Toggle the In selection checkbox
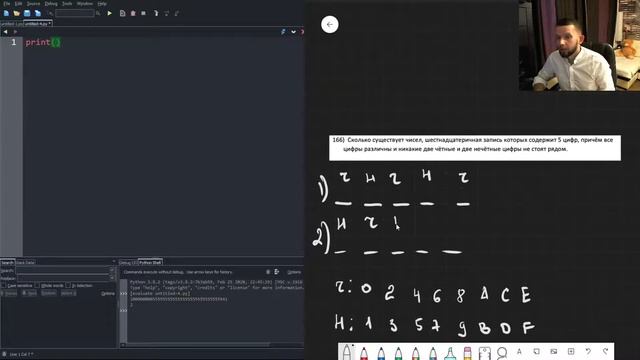This screenshot has width=640, height=360. click(x=68, y=285)
